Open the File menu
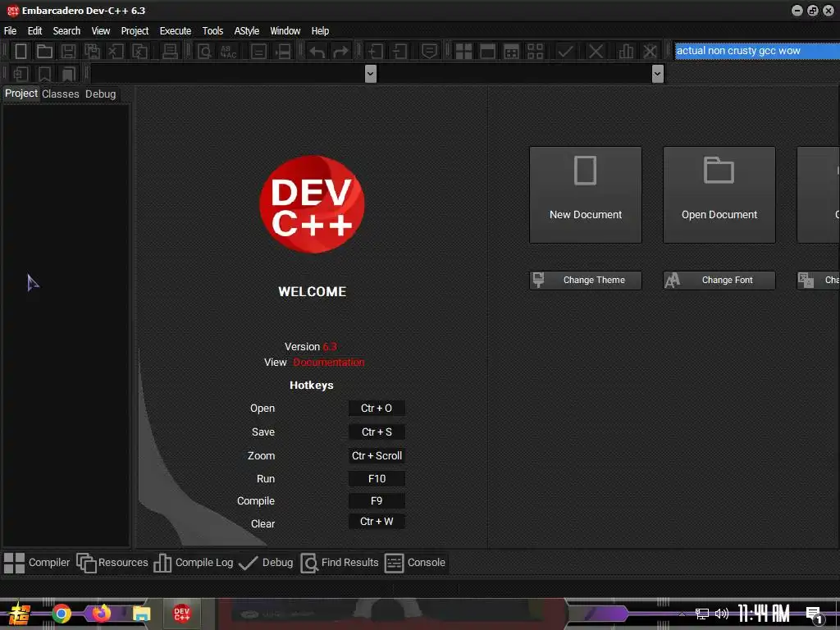Image resolution: width=840 pixels, height=630 pixels. 10,31
